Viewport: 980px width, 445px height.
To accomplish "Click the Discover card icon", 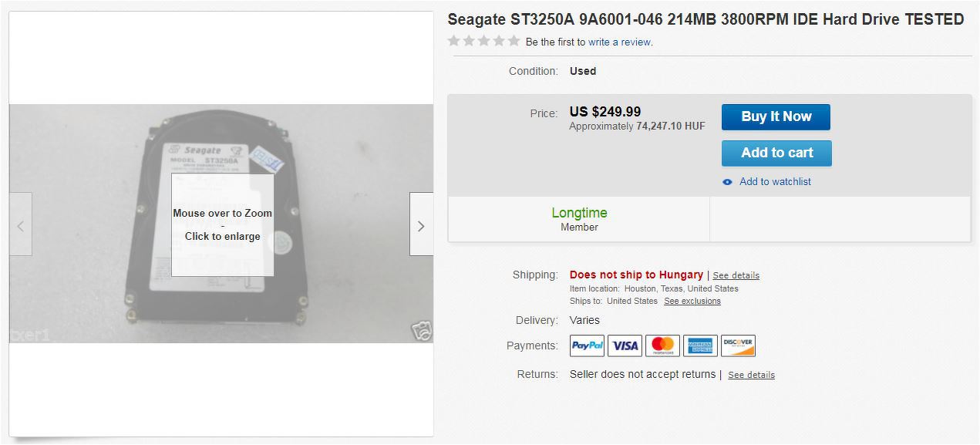I will pyautogui.click(x=738, y=346).
